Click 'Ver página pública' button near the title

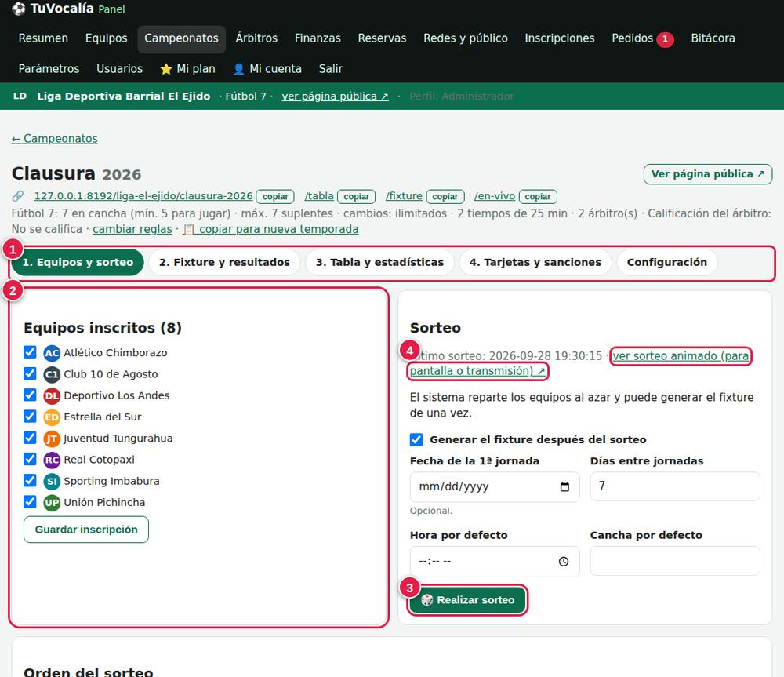(707, 174)
